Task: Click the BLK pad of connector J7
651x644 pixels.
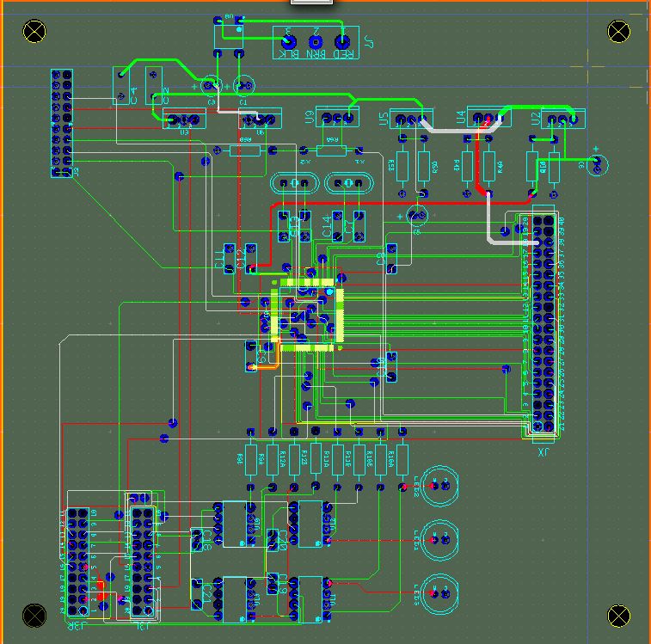Action: point(289,42)
